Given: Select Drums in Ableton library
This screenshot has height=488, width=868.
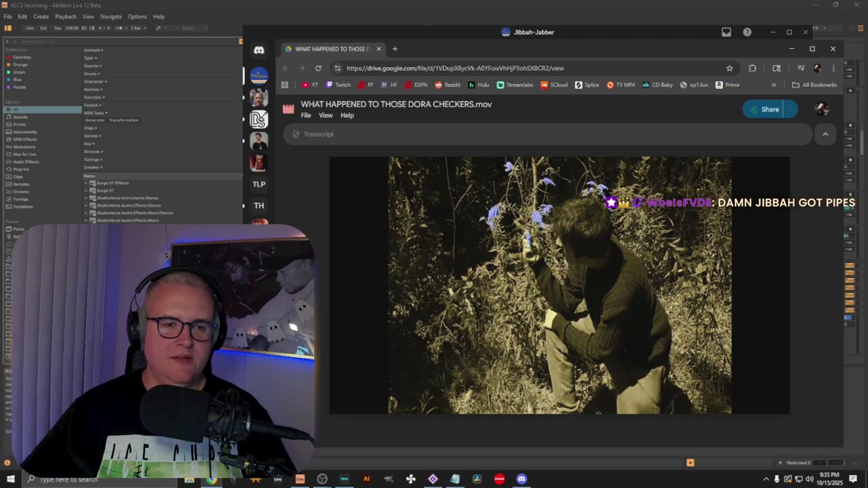Looking at the screenshot, I should pyautogui.click(x=20, y=124).
